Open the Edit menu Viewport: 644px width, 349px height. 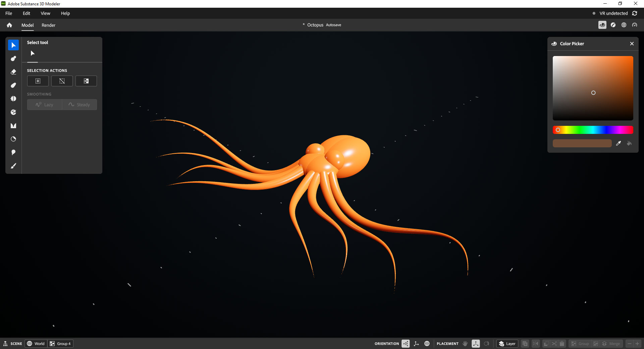coord(26,13)
